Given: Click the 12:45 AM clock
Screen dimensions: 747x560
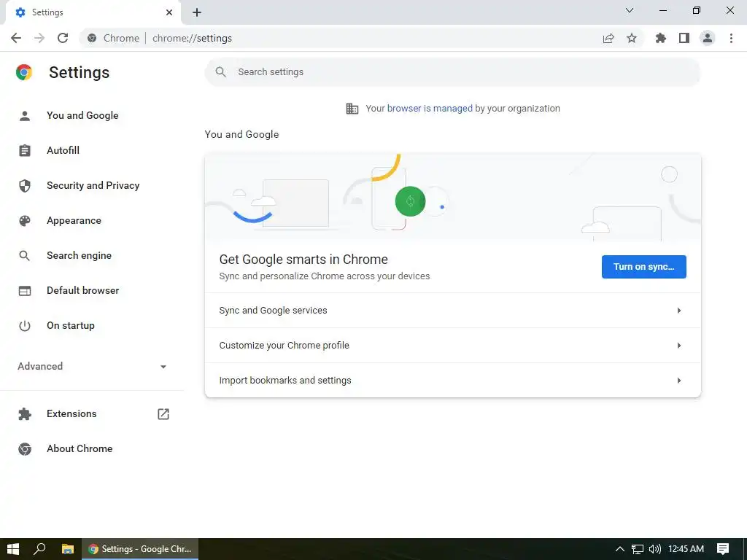Looking at the screenshot, I should [686, 549].
